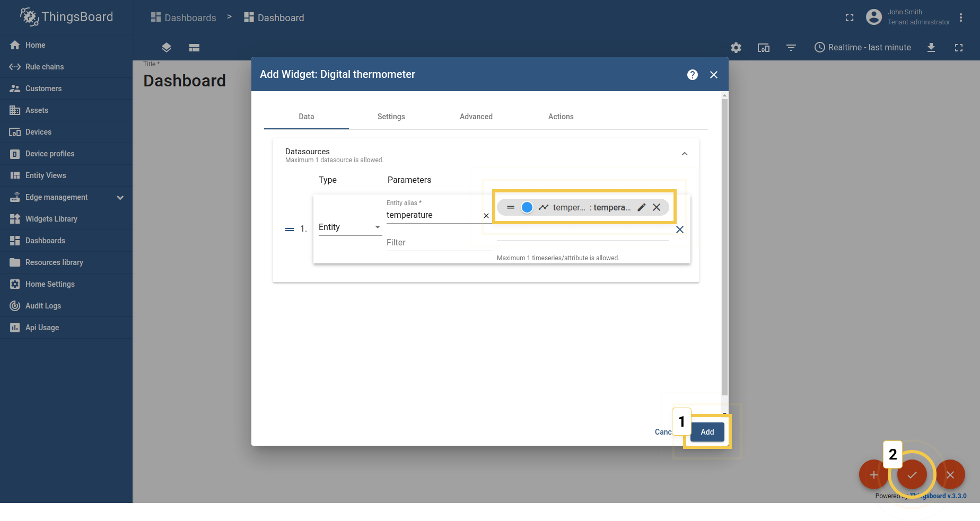The width and height of the screenshot is (980, 521).
Task: Open the Entity type dropdown
Action: click(349, 227)
